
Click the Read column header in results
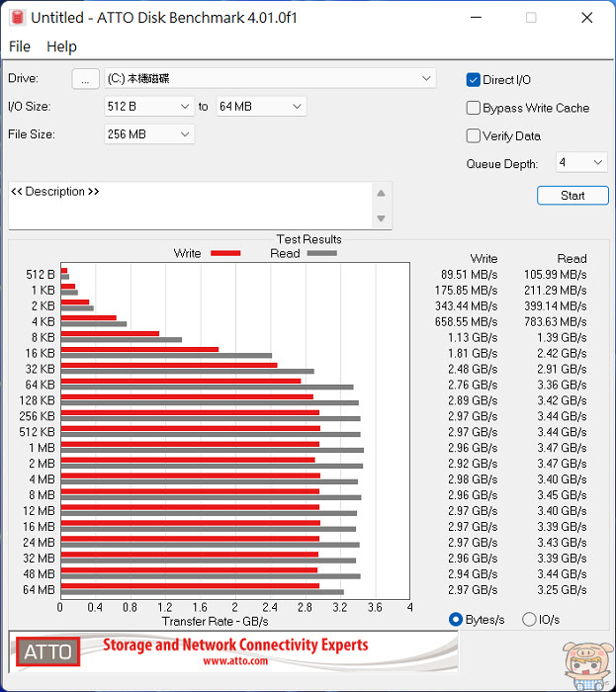pos(572,259)
